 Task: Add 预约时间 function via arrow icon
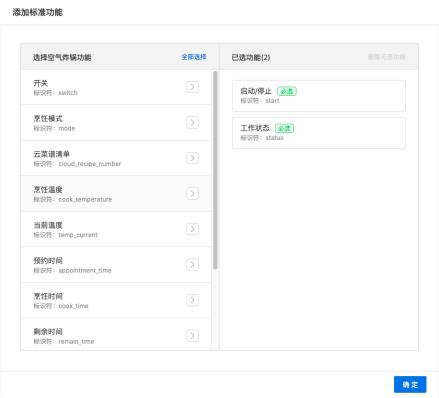(192, 265)
